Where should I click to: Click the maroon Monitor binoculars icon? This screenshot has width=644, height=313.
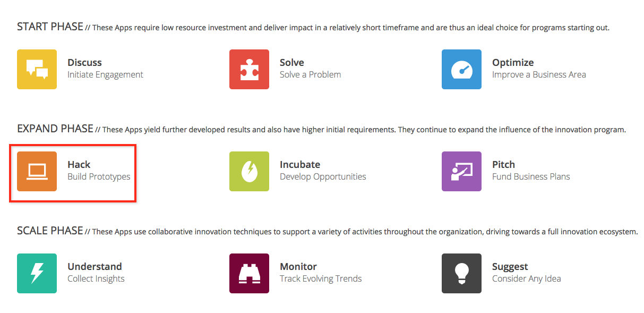(249, 273)
